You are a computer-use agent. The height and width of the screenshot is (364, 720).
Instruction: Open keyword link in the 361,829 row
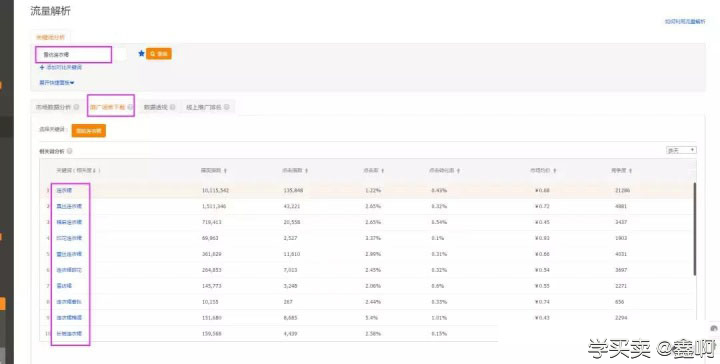(x=69, y=254)
